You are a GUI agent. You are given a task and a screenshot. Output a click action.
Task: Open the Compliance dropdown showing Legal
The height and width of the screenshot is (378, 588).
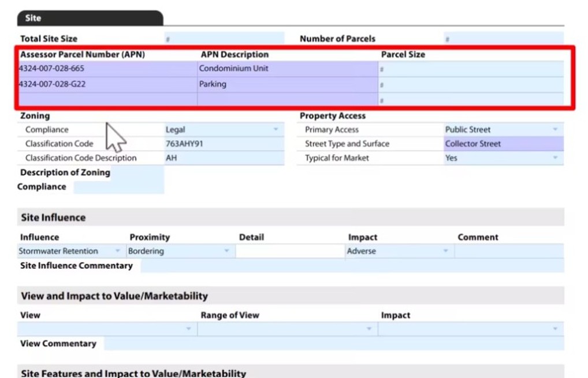275,130
